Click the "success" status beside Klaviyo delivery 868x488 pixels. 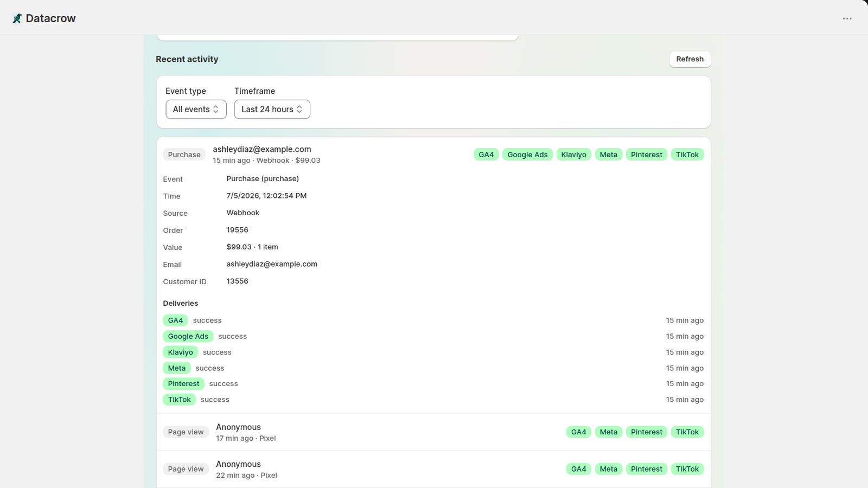coord(217,352)
